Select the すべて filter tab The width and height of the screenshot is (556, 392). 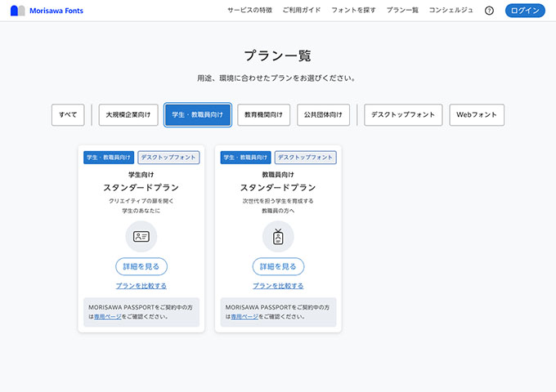(x=68, y=114)
